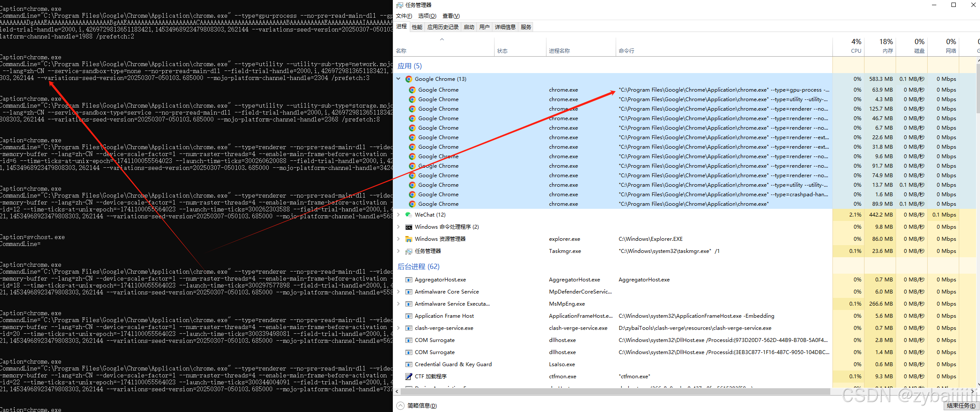Expand clash-verge-service.exe row

398,328
